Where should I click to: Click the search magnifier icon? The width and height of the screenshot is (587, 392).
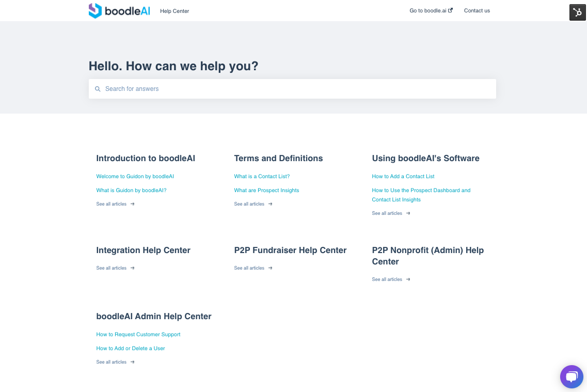point(98,89)
